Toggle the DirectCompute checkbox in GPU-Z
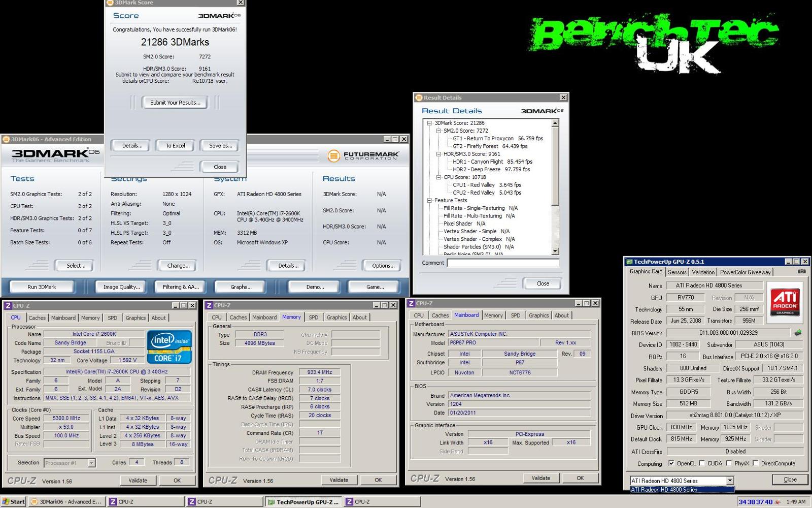Screen dimensions: 812x508 click(x=755, y=463)
